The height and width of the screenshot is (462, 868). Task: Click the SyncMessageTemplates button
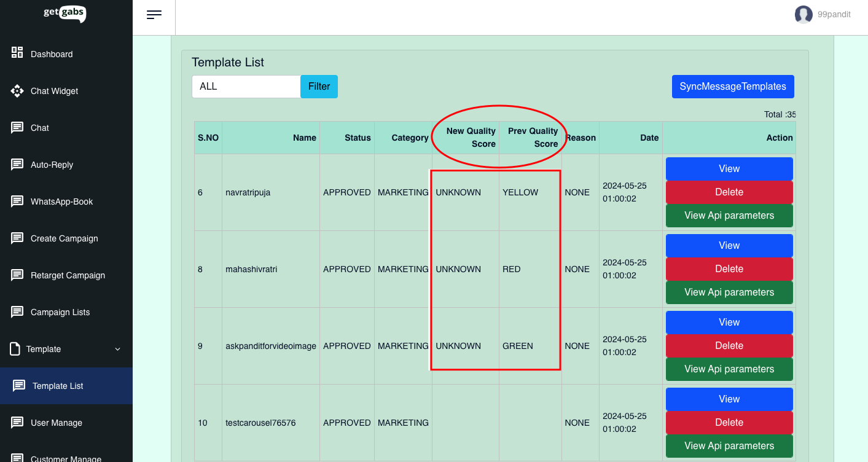(732, 87)
